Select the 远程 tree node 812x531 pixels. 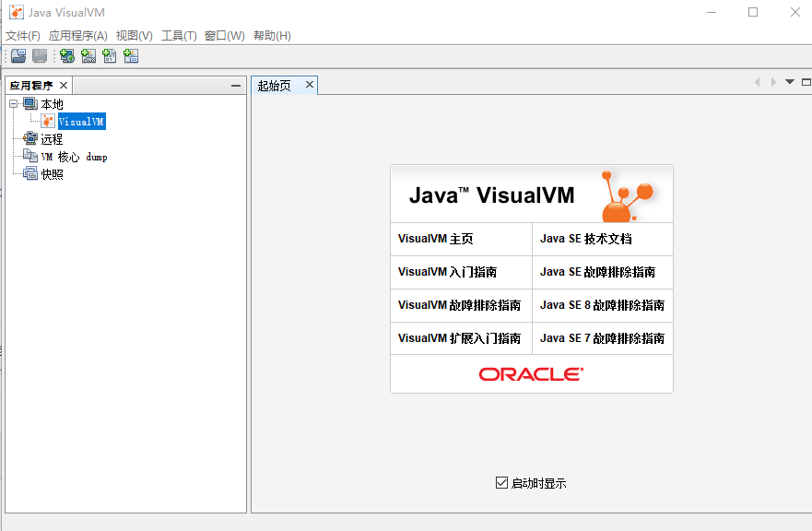pyautogui.click(x=52, y=139)
